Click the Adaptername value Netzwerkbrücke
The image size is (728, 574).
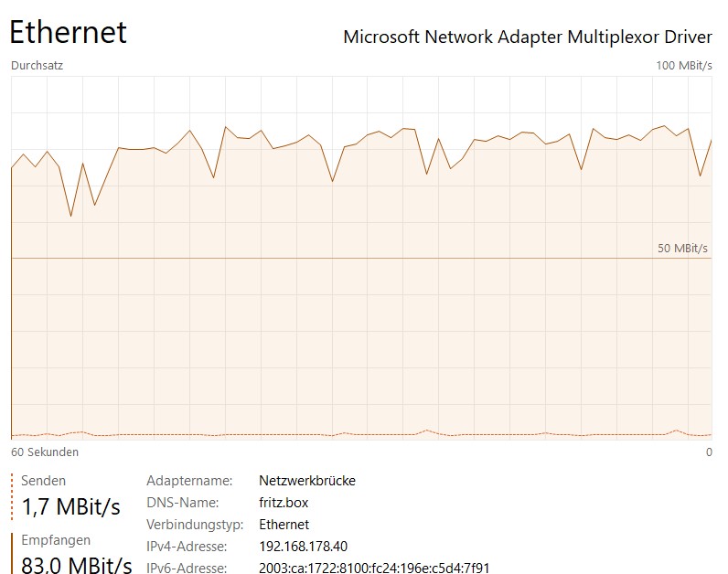307,480
